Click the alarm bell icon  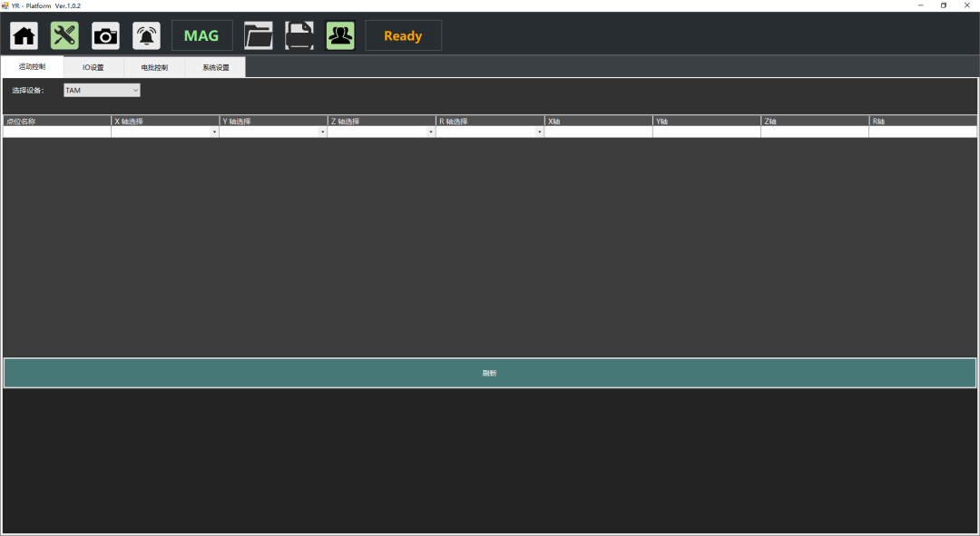tap(146, 35)
